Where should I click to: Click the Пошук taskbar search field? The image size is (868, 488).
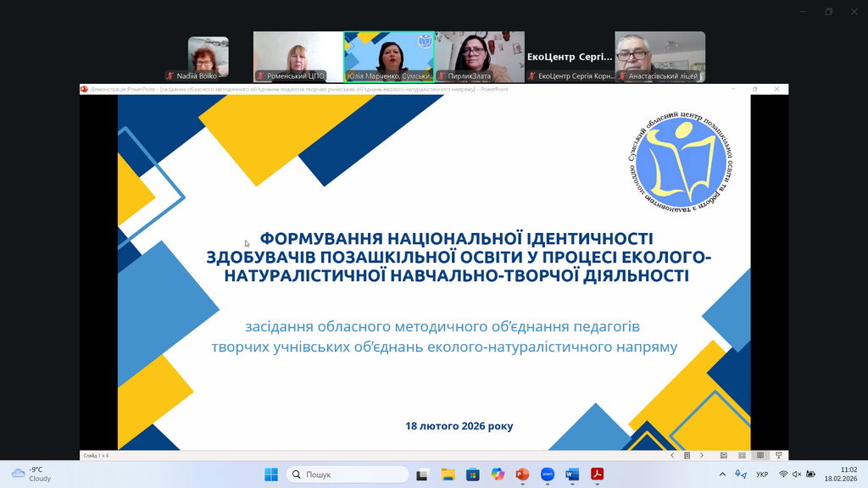(x=348, y=474)
